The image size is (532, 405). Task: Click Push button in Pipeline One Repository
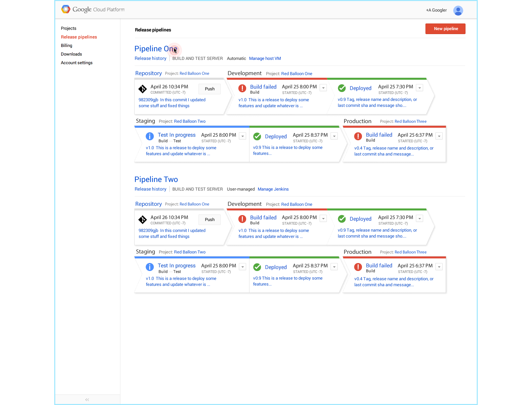pos(210,89)
